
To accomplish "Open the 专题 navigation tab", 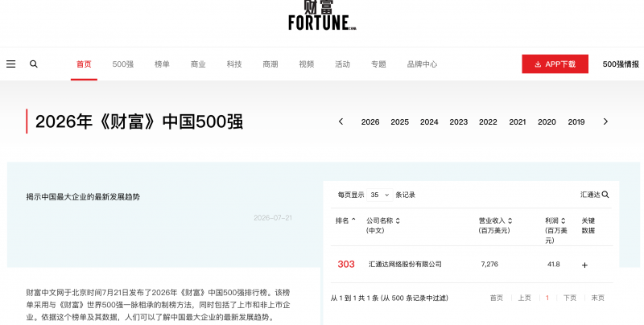I will tap(378, 64).
